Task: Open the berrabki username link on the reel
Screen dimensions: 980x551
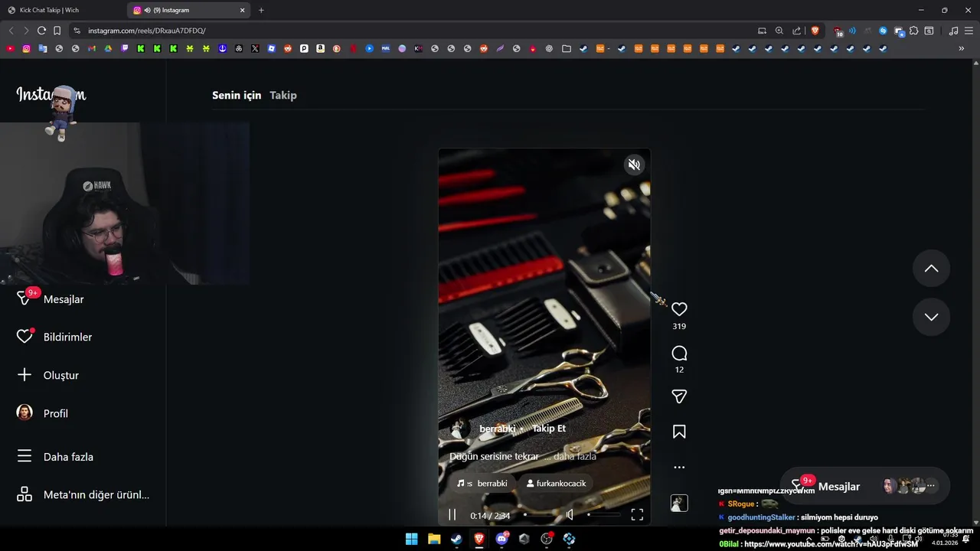Action: pos(498,429)
